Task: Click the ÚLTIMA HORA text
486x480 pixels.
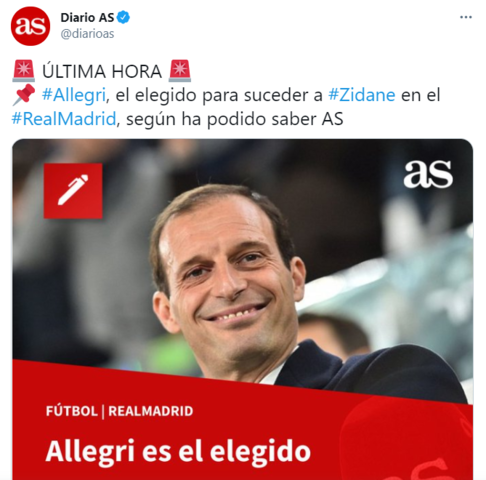Action: 102,71
